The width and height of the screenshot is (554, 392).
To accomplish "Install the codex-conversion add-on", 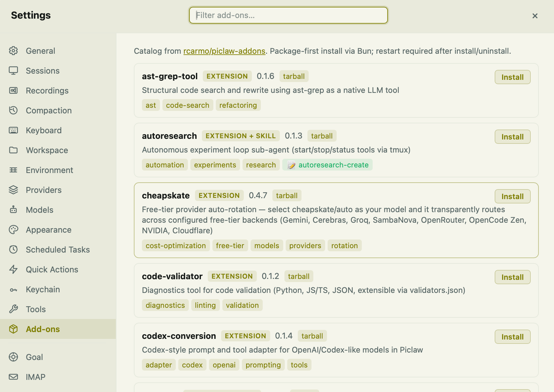I will point(512,337).
